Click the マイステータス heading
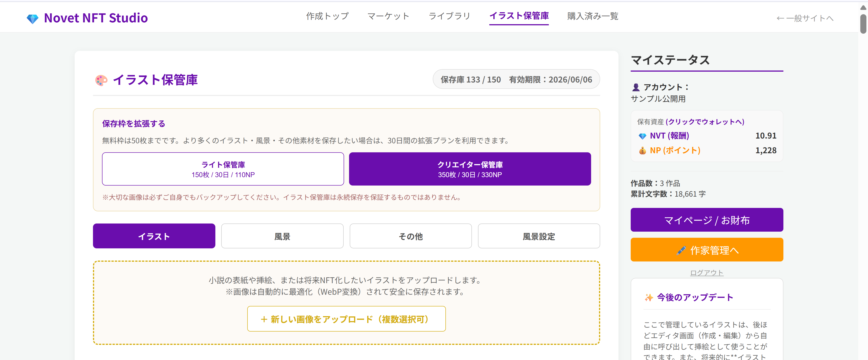 pos(671,60)
